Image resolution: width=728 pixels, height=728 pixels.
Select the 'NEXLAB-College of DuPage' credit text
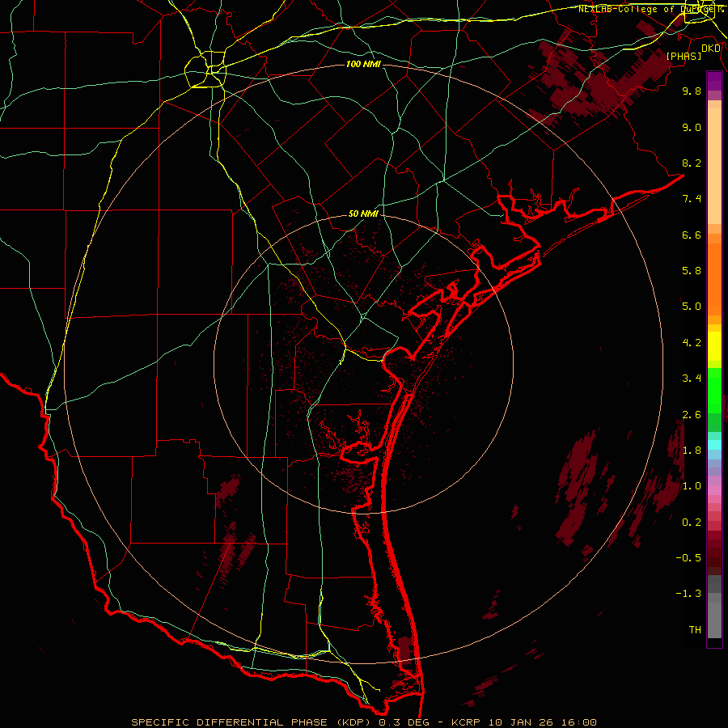645,9
